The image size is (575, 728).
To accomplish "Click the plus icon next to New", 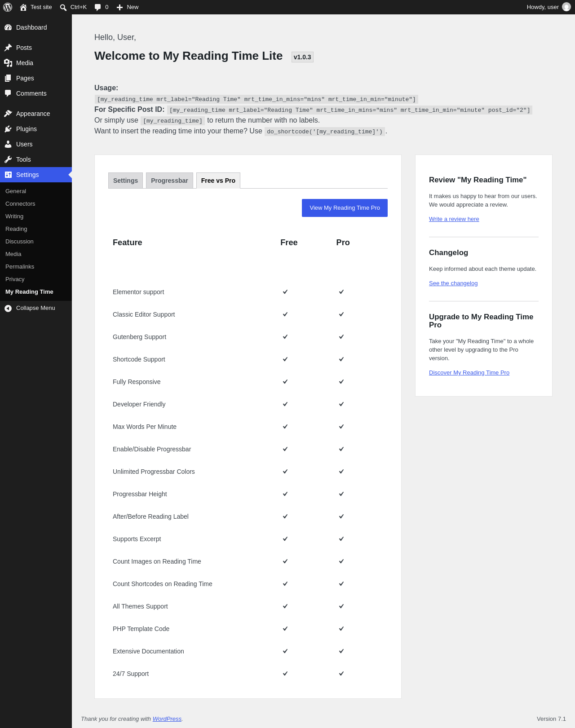I will (x=119, y=7).
